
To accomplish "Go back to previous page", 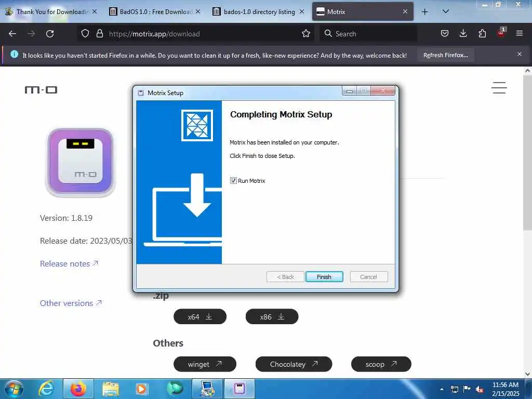I will (12, 34).
